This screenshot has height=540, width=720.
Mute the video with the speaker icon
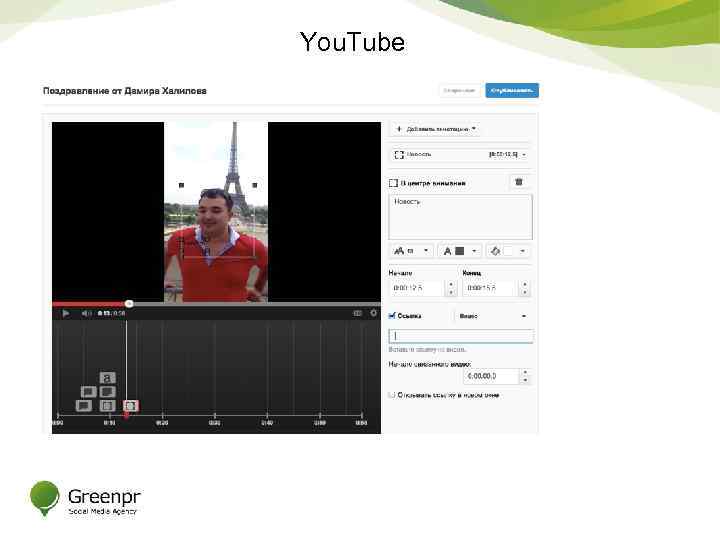(x=86, y=313)
